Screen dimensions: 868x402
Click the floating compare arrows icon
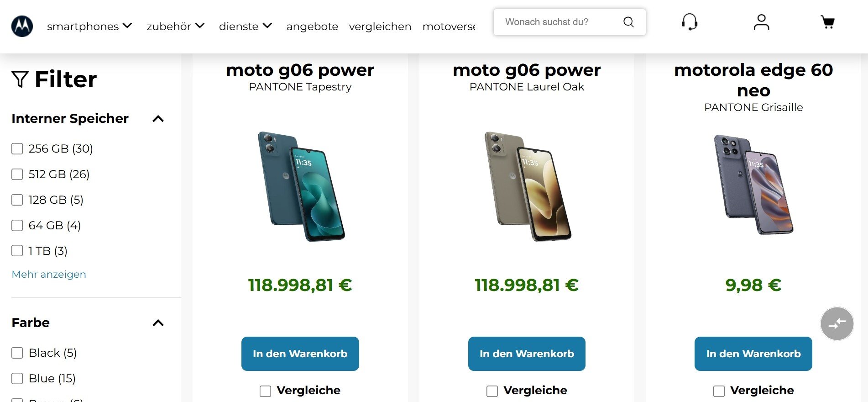point(837,323)
